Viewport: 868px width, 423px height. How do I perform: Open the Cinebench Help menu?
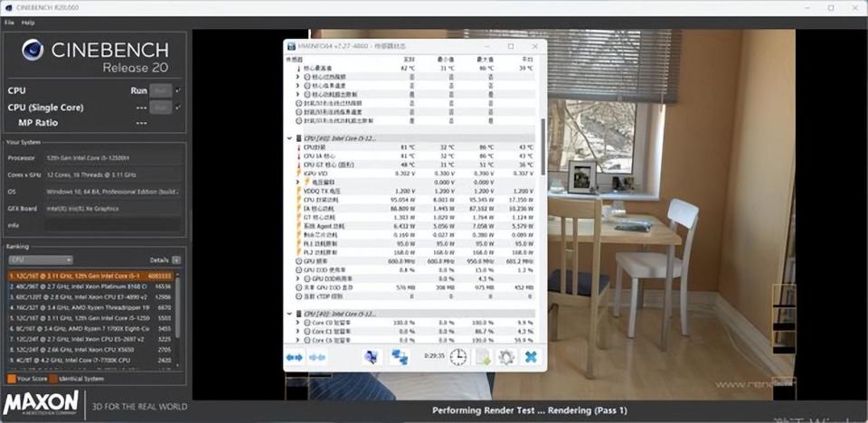coord(28,23)
